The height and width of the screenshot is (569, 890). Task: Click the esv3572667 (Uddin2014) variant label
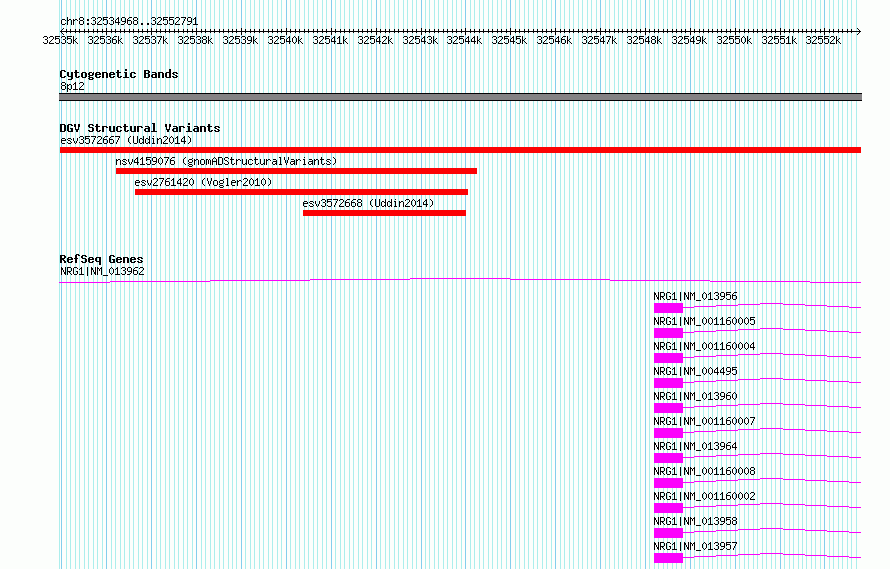(x=126, y=140)
